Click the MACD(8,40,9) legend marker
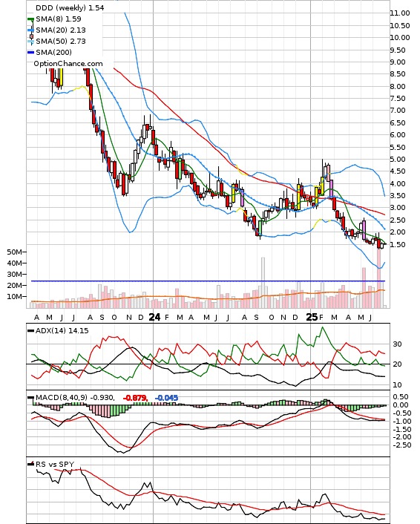This screenshot has width=420, height=524. [30, 398]
